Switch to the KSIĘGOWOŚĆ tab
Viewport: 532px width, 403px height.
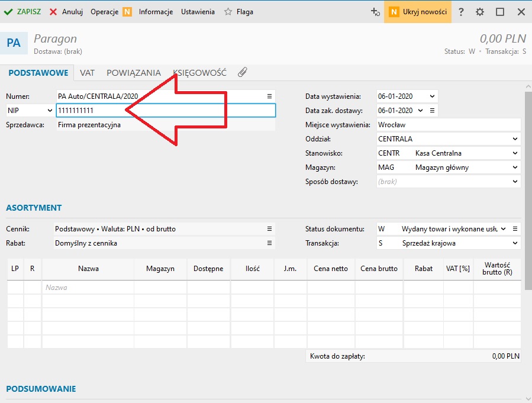(x=199, y=73)
